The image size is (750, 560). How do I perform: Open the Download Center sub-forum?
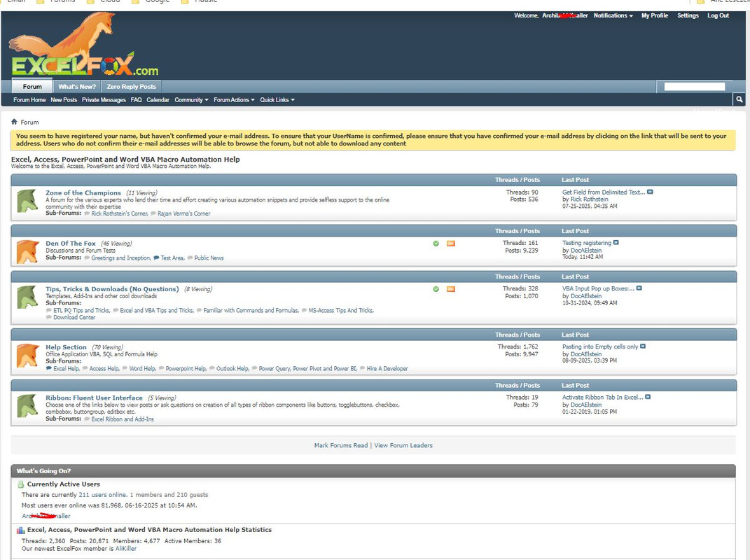74,317
